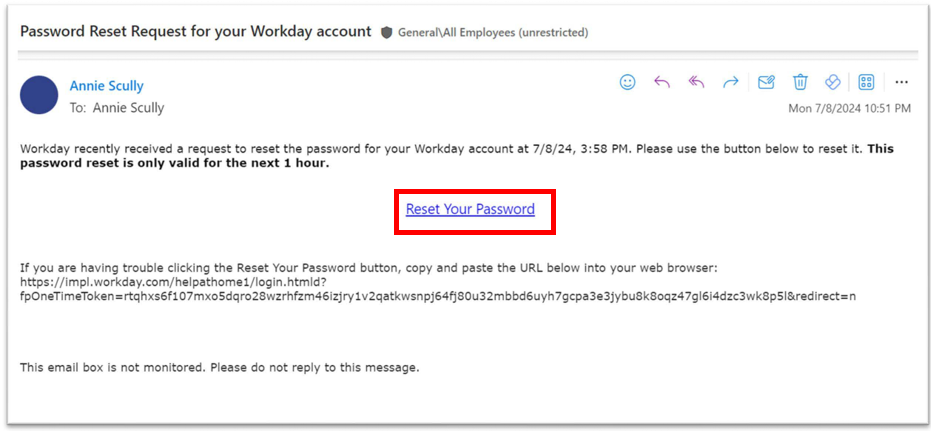Open the More actions ellipsis menu
931x431 pixels.
[x=901, y=82]
